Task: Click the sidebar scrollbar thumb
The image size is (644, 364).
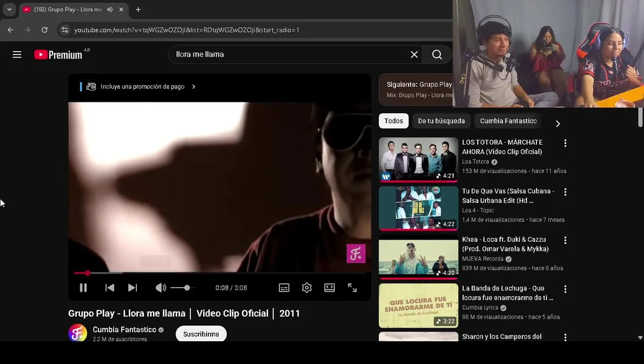Action: [640, 117]
